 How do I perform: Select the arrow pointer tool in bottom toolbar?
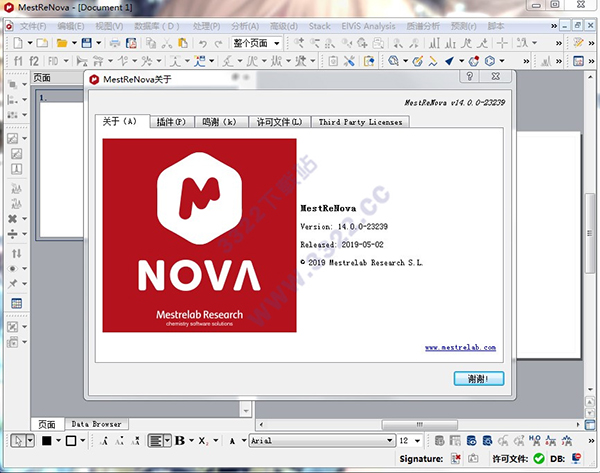pyautogui.click(x=18, y=441)
